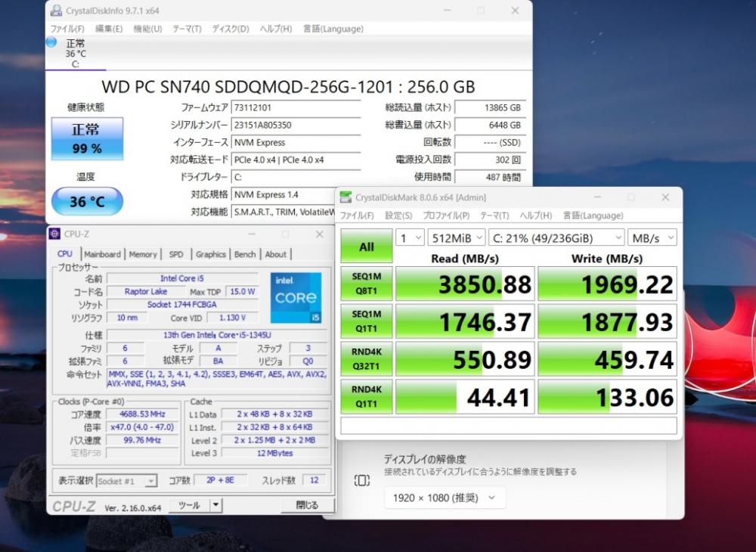Click the firmware field 73112101
The width and height of the screenshot is (756, 552).
pos(296,107)
